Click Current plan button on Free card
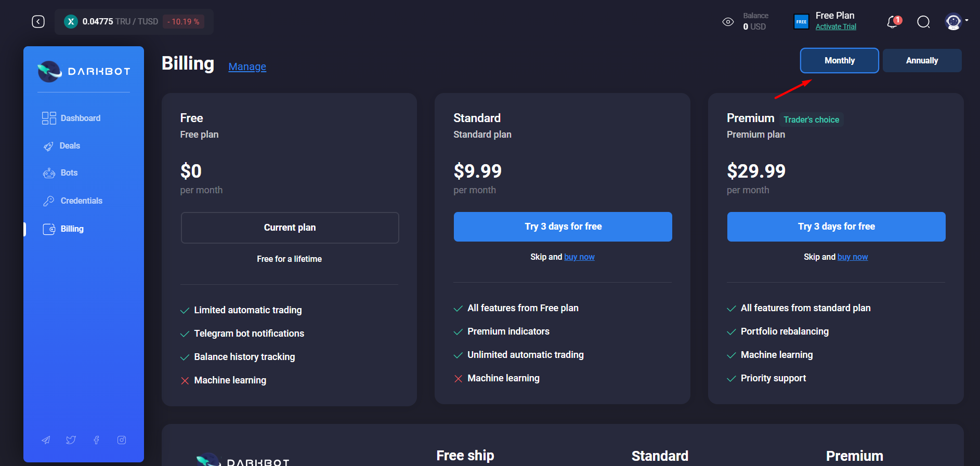 (290, 228)
